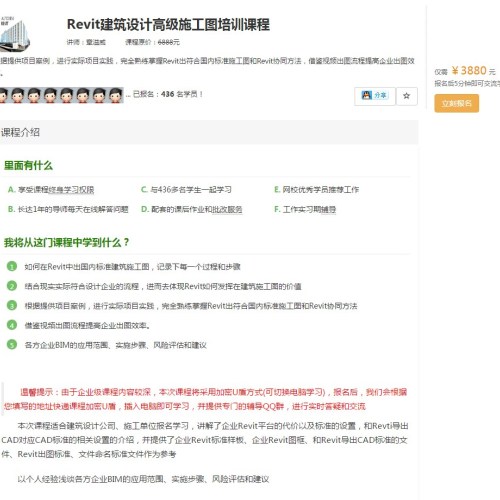Click the red 温馨提示 notice text
The height and width of the screenshot is (500, 500).
point(205,399)
